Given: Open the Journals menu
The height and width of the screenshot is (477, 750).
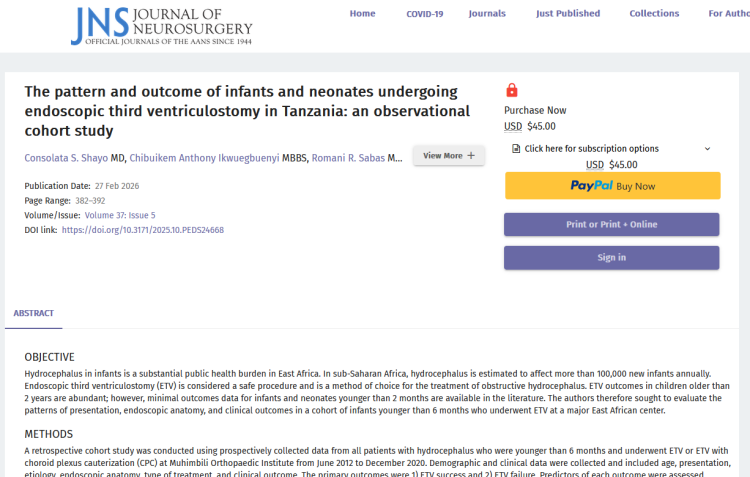Looking at the screenshot, I should pos(487,13).
